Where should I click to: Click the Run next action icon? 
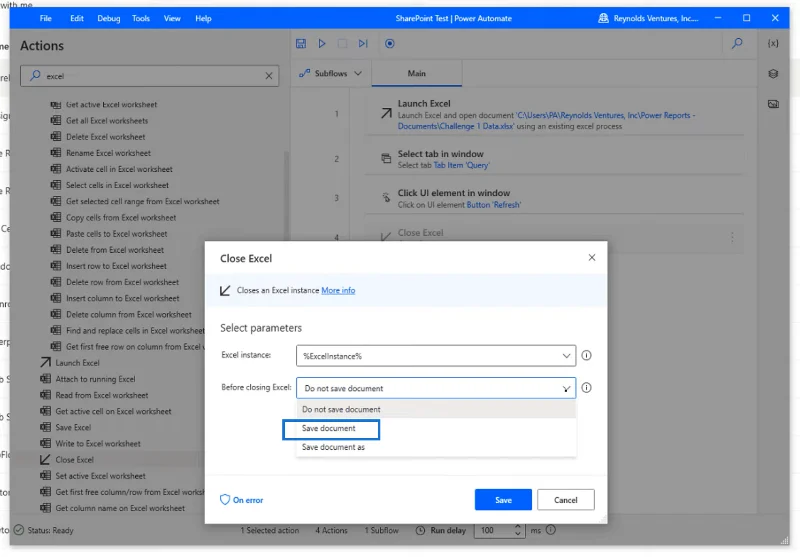363,43
